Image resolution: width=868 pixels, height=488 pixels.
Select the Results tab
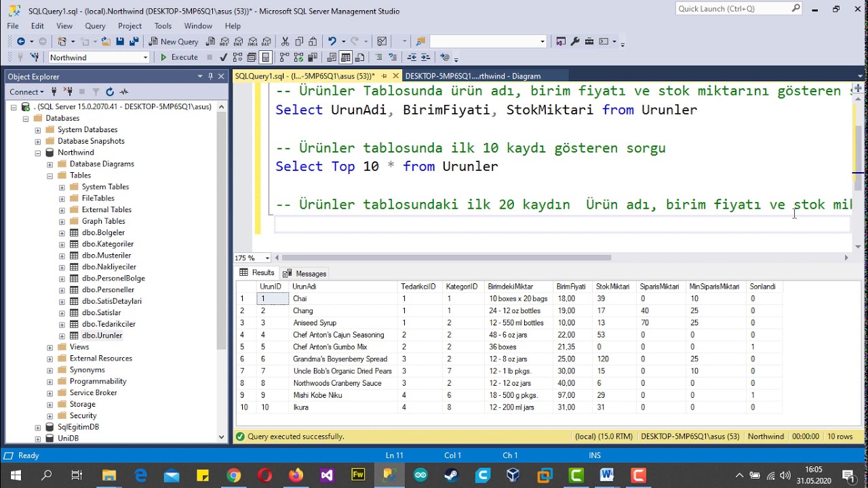coord(257,272)
